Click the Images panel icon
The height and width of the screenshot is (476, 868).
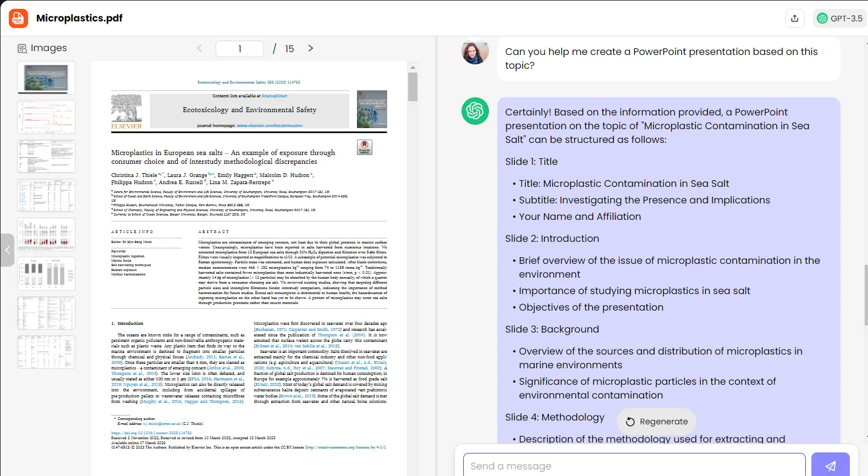click(x=23, y=49)
